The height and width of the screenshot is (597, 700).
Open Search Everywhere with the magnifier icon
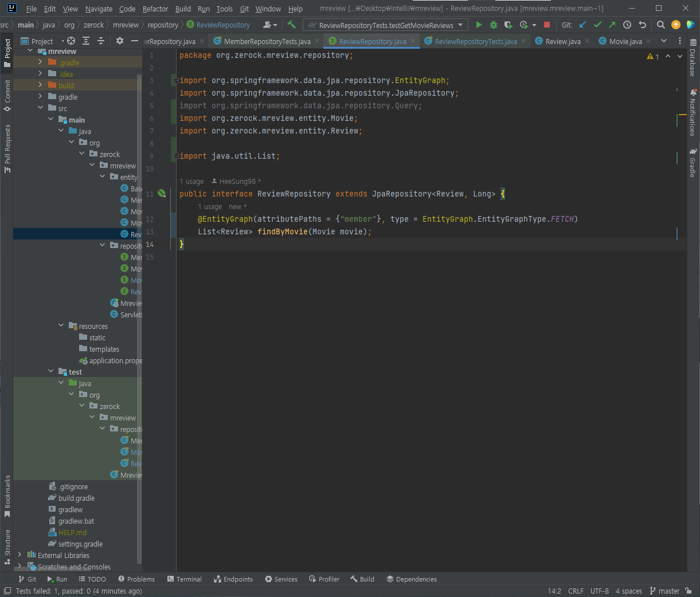click(661, 25)
